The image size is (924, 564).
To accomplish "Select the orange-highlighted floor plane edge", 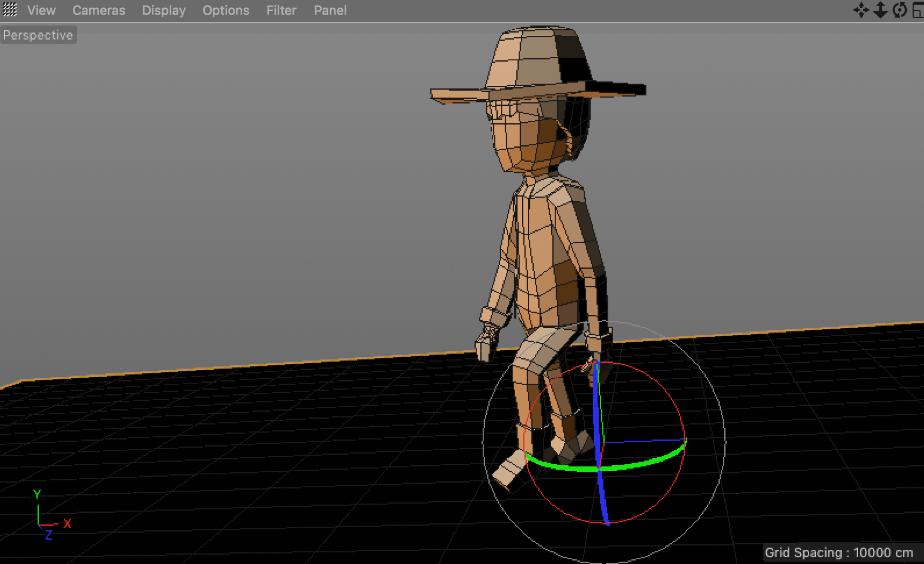I will [x=274, y=363].
